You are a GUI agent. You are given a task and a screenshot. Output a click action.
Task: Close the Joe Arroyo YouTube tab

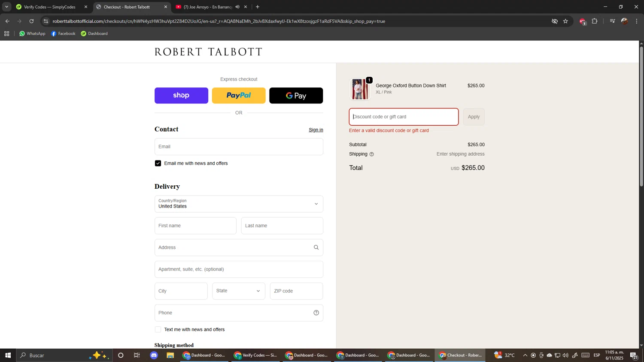(246, 7)
